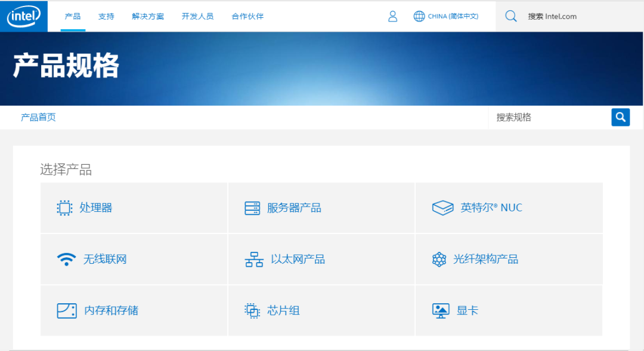
Task: Click the magnifier icon beside 搜索 Intel.com
Action: (x=511, y=17)
